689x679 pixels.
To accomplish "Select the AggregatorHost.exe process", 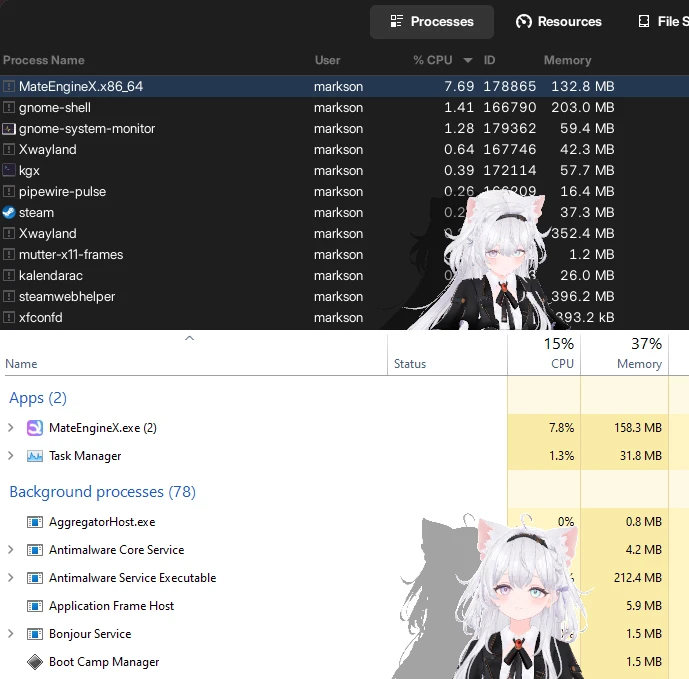I will click(344, 522).
